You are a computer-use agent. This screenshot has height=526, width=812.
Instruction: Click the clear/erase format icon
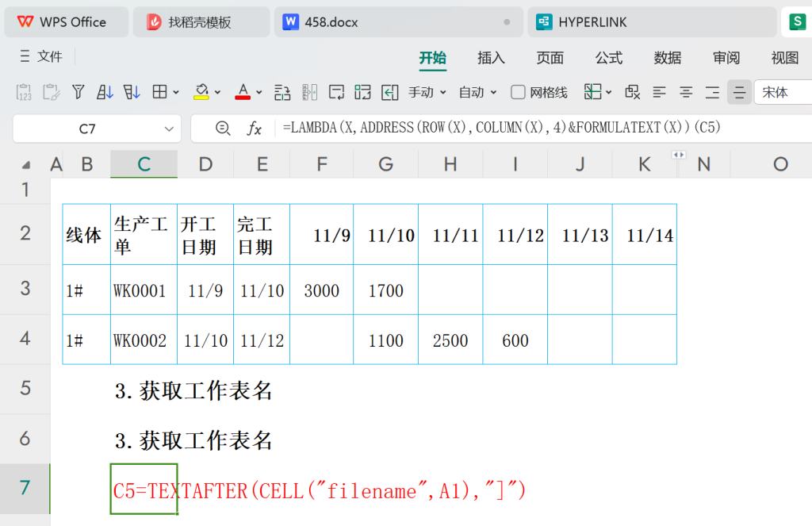632,92
